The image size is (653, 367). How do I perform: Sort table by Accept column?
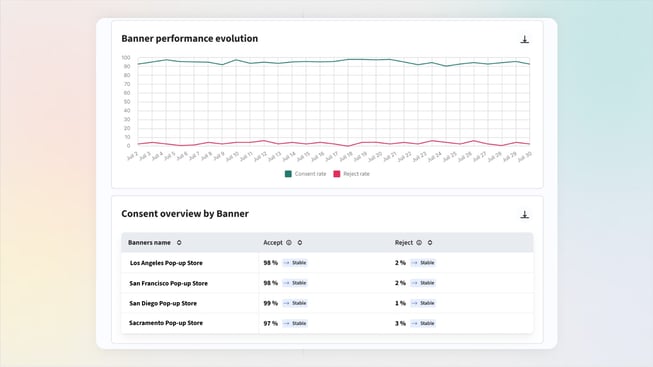coord(300,242)
